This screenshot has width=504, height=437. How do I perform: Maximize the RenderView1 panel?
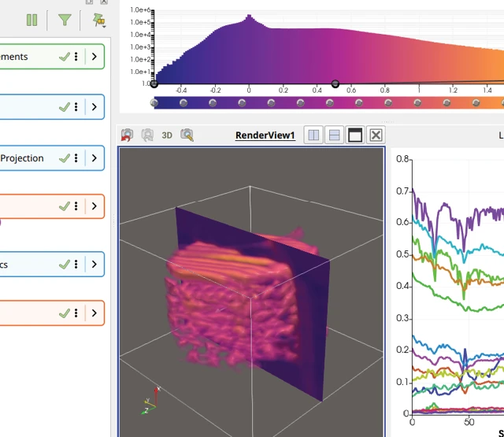(x=355, y=135)
